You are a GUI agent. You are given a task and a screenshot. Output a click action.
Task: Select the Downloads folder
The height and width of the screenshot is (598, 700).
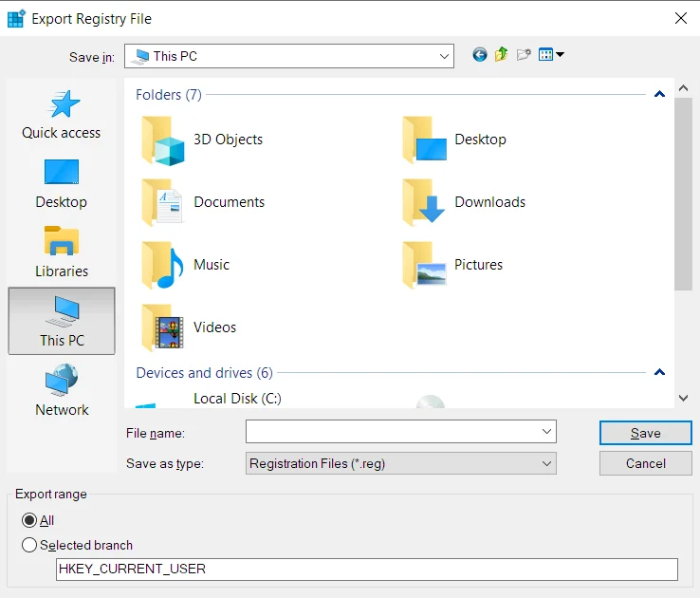coord(465,202)
